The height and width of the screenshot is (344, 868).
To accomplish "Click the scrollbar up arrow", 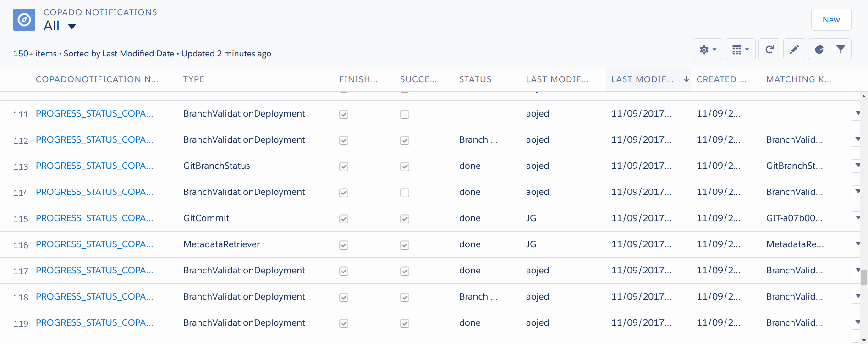I will [x=864, y=96].
